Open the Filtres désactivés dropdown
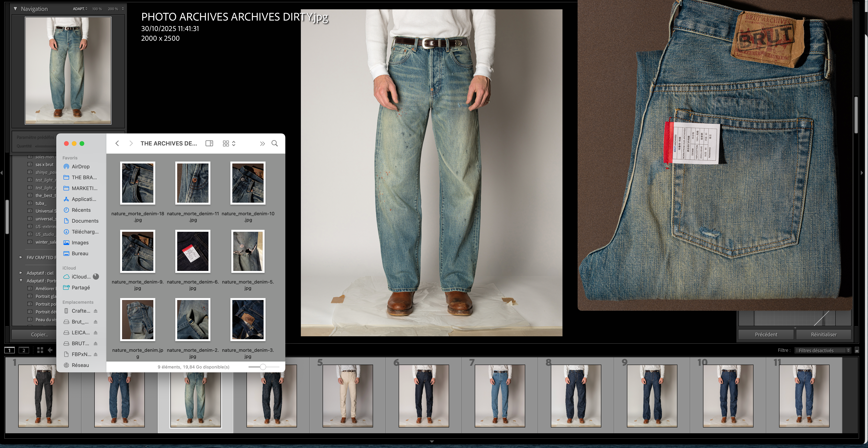 pos(822,350)
